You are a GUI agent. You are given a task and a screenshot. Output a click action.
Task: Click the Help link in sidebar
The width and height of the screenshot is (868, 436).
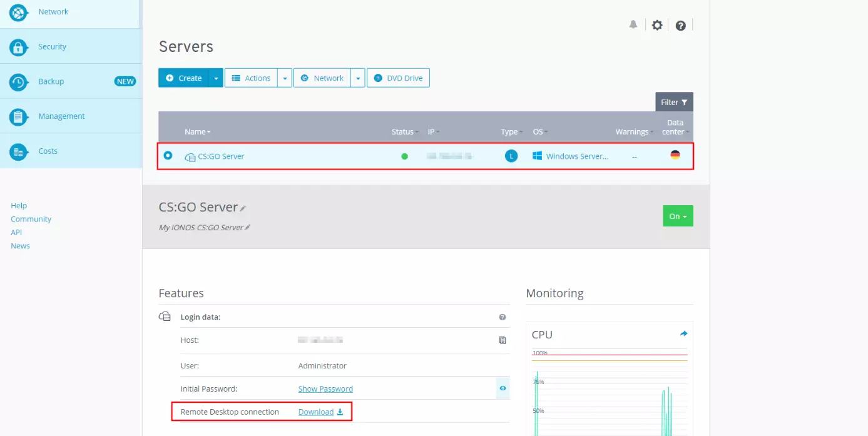(x=19, y=205)
